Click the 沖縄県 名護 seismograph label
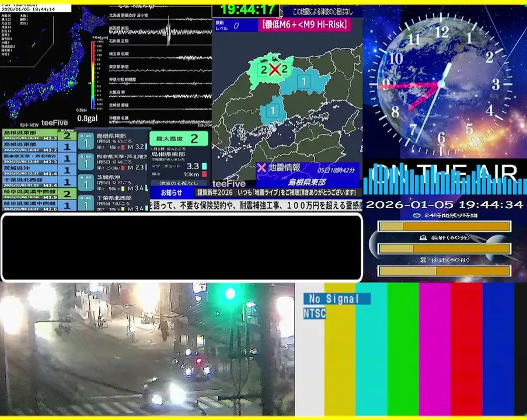The width and height of the screenshot is (527, 420). 119,118
